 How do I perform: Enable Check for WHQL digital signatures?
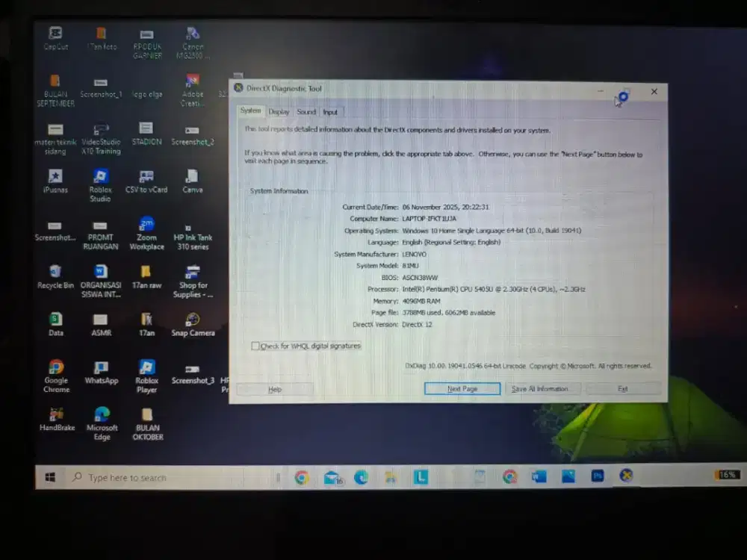tap(256, 346)
